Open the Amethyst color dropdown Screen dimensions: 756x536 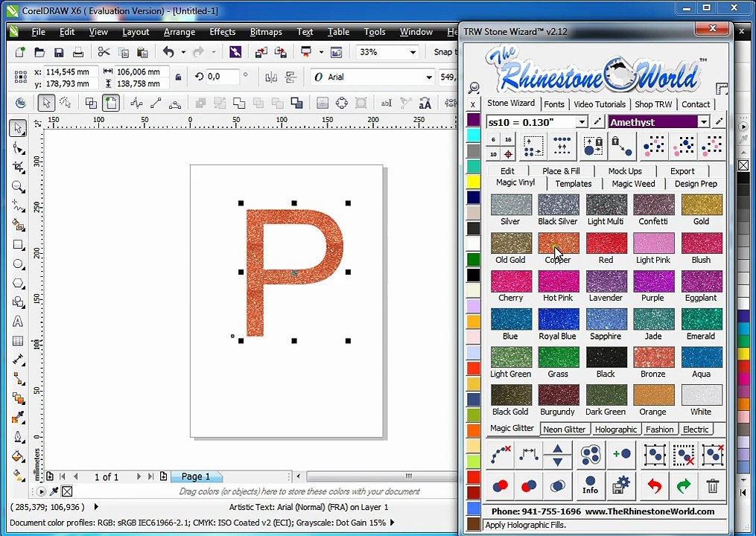pos(703,122)
